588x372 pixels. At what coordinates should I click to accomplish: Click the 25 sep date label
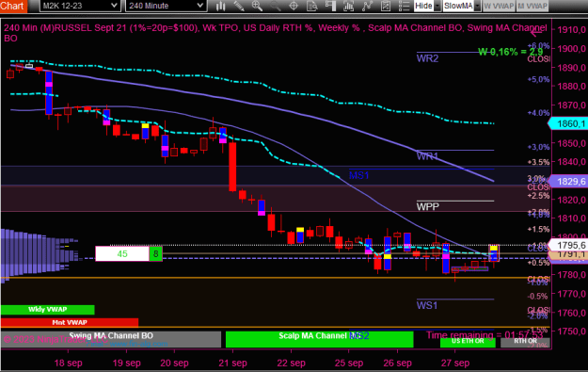[x=349, y=363]
